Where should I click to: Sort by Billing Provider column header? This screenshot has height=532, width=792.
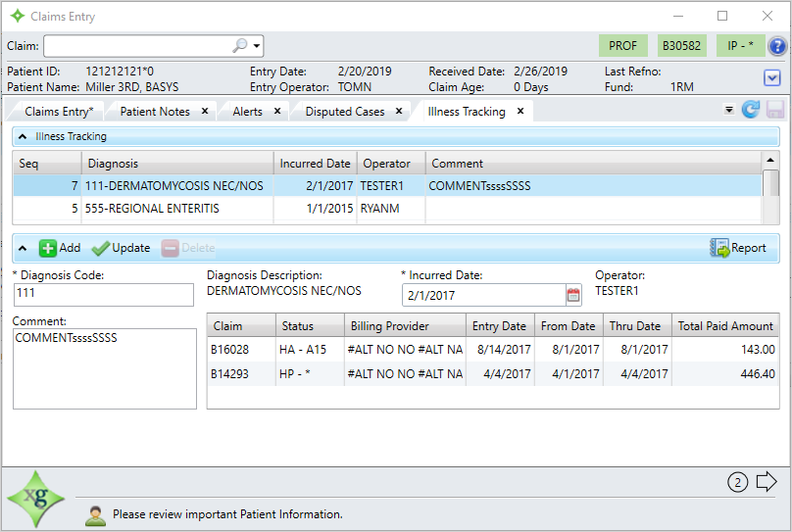click(405, 326)
